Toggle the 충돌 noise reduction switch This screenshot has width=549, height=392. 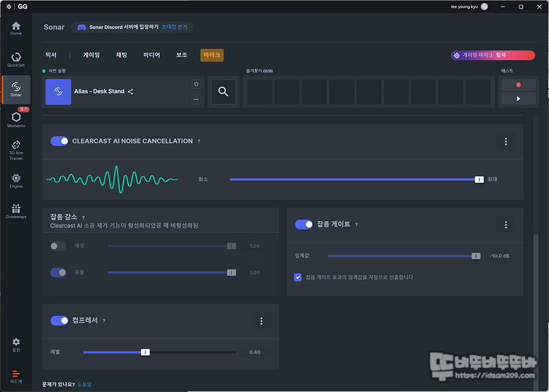[58, 273]
